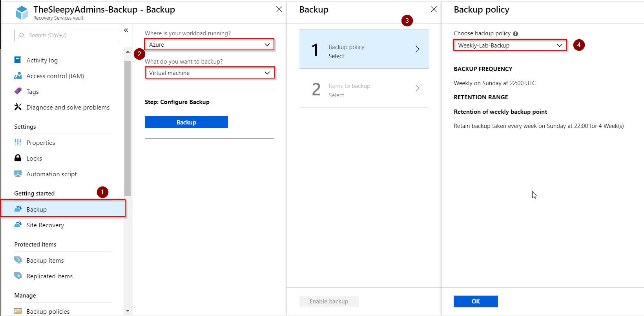Screen dimensions: 644x316
Task: Open the workload location dropdown showing Azure
Action: click(x=209, y=45)
